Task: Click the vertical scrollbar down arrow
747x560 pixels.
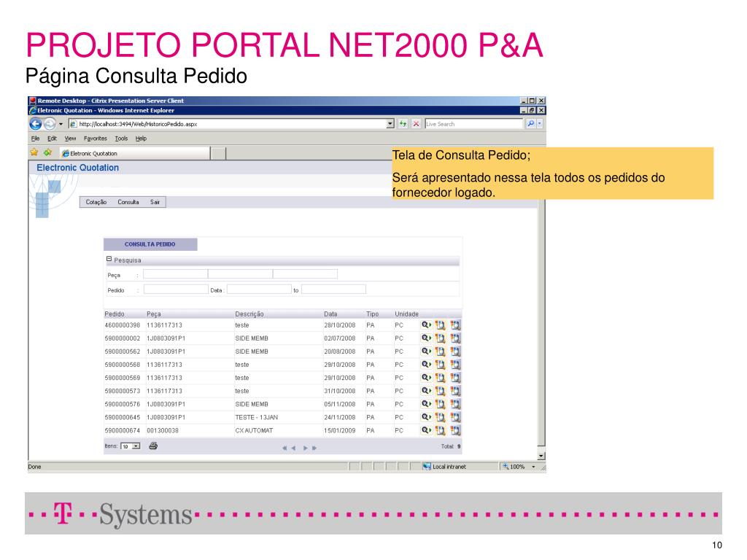Action: pyautogui.click(x=541, y=456)
